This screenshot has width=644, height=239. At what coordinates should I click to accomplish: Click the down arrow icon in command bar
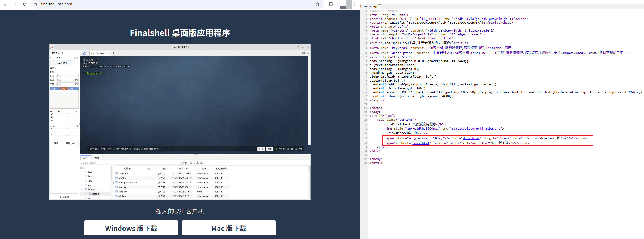[x=296, y=149]
